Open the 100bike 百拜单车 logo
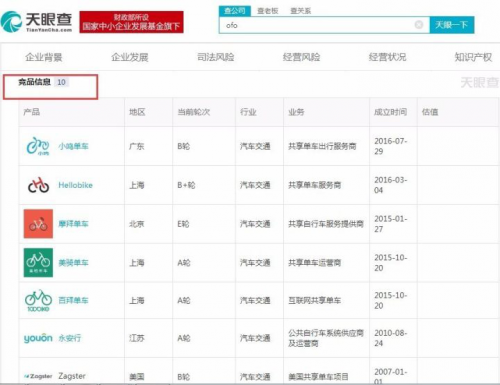The width and height of the screenshot is (500, 385). pos(38,300)
